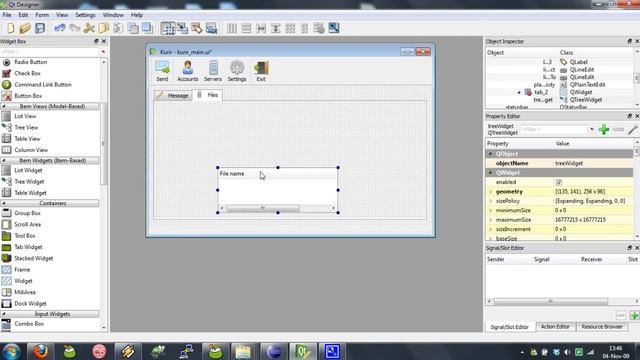Collapse the QWidget property group
Viewport: 640px width, 360px height.
pos(491,173)
